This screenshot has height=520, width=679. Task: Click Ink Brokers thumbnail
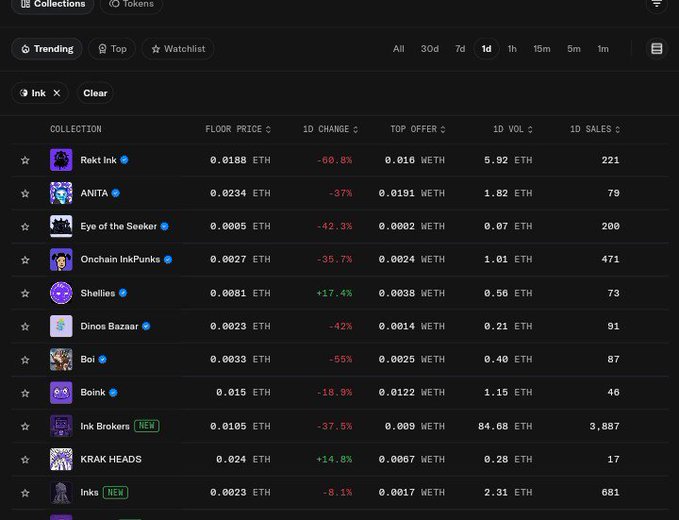click(61, 426)
